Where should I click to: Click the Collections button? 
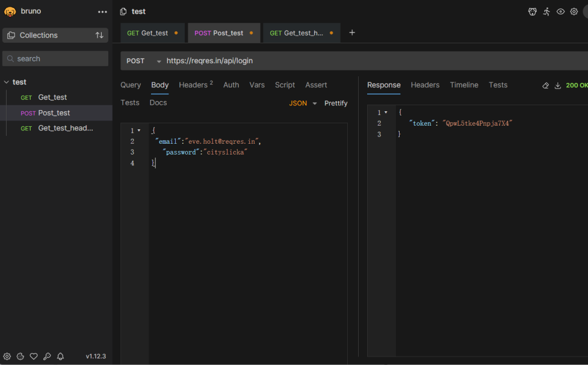(x=55, y=35)
